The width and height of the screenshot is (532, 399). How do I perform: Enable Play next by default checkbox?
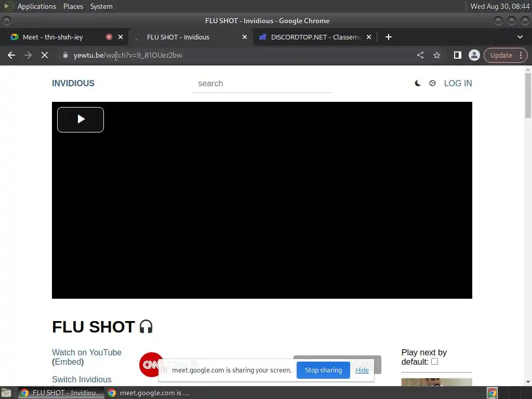coord(434,362)
